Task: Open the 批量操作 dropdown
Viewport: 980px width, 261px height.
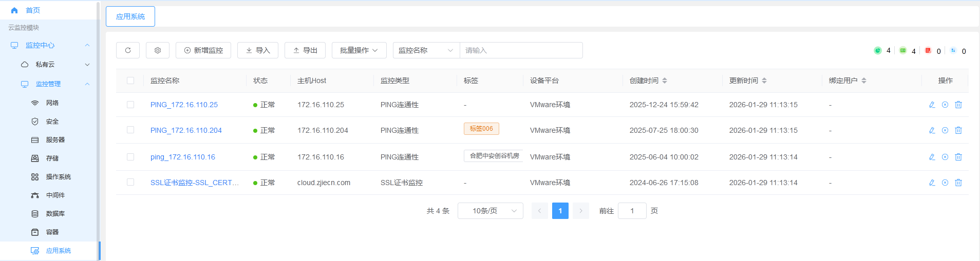Action: (x=359, y=50)
